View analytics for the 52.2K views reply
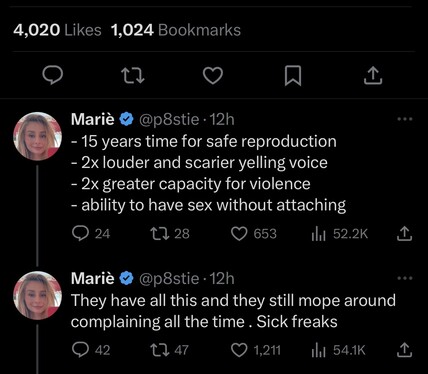Viewport: 428px width, 374px height. coord(339,234)
